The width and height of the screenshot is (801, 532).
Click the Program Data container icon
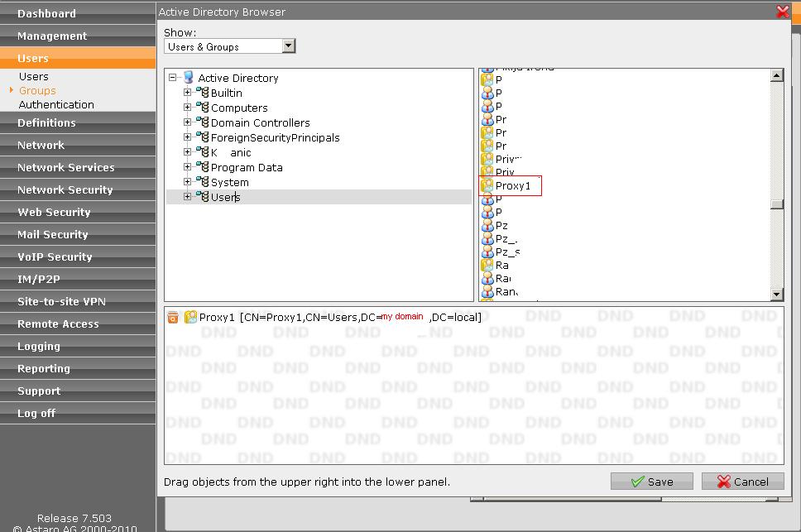pos(202,167)
